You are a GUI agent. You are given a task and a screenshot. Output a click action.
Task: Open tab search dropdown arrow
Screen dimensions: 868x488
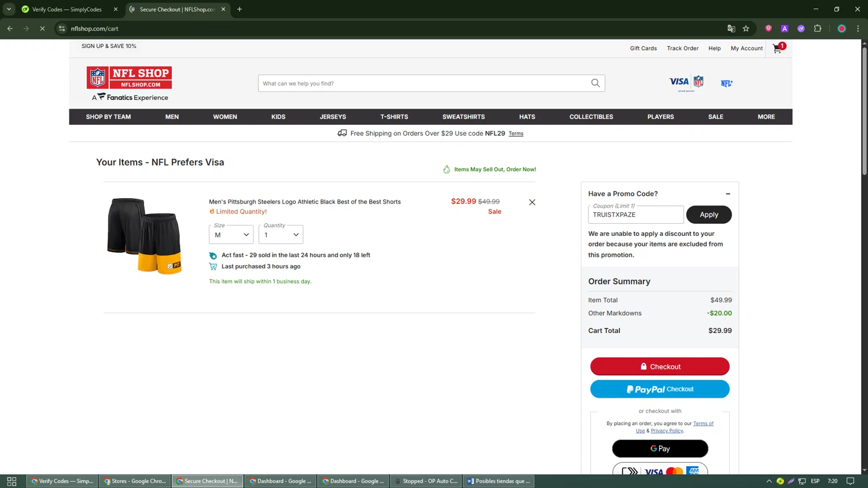9,9
